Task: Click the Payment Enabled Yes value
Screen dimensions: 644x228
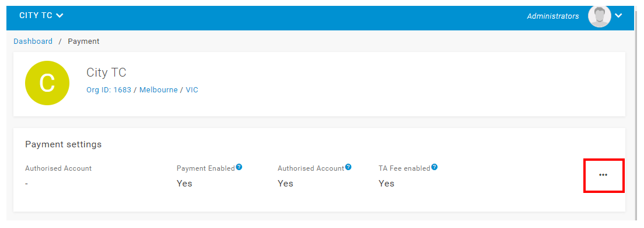Action: click(184, 184)
